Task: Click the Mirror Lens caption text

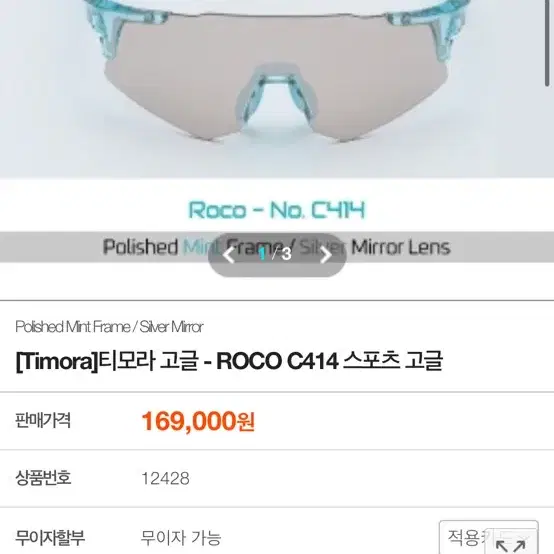Action: tap(401, 247)
